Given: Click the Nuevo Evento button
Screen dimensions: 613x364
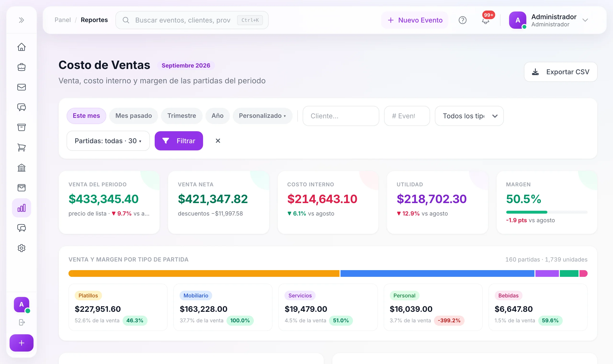Looking at the screenshot, I should pos(415,20).
